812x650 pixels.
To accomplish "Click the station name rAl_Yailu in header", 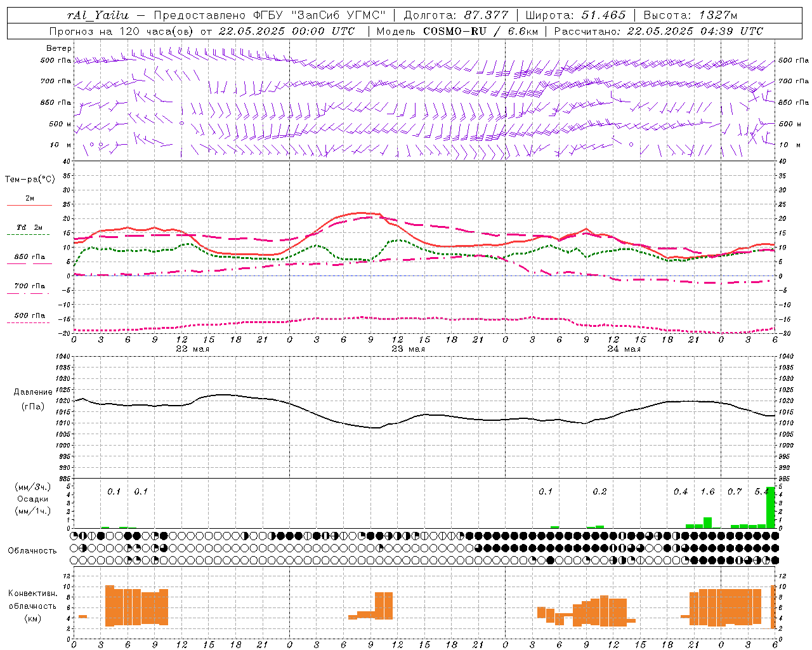I will (98, 16).
